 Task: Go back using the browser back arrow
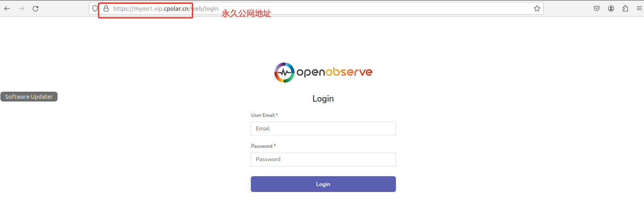pos(7,8)
